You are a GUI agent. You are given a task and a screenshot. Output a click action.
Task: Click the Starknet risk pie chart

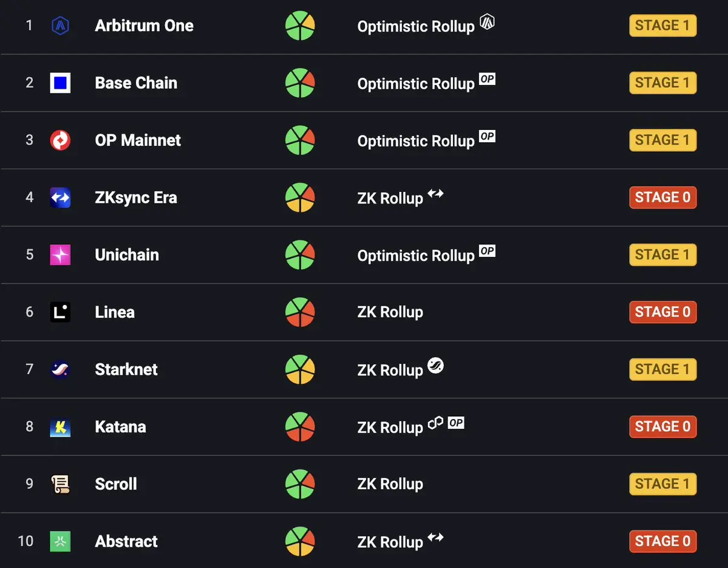pos(300,369)
